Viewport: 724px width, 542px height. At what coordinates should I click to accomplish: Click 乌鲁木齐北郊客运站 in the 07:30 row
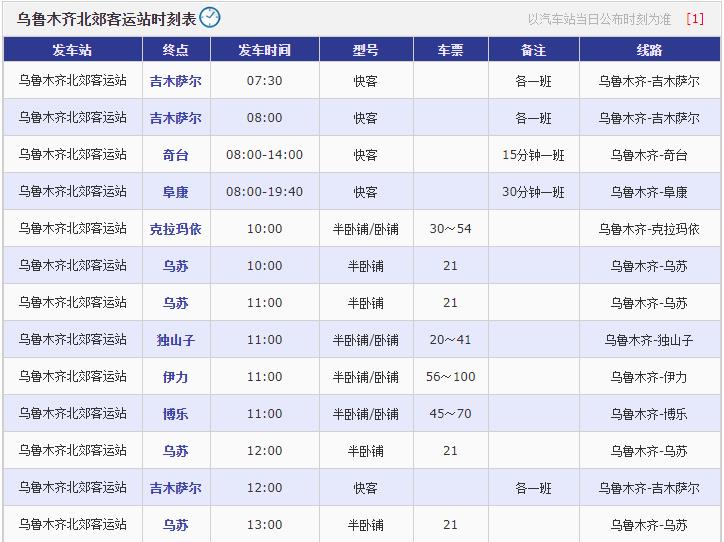[72, 81]
